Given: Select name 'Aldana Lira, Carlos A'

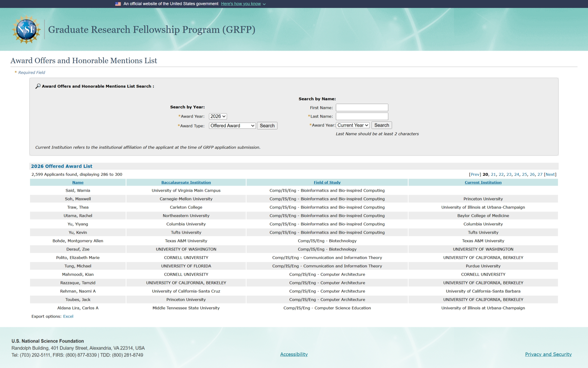Looking at the screenshot, I should click(78, 308).
